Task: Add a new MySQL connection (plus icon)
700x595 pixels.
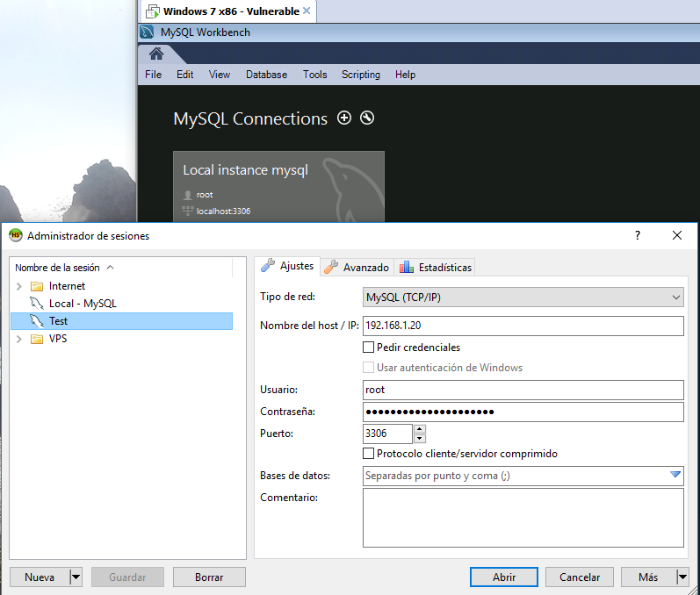Action: tap(343, 118)
